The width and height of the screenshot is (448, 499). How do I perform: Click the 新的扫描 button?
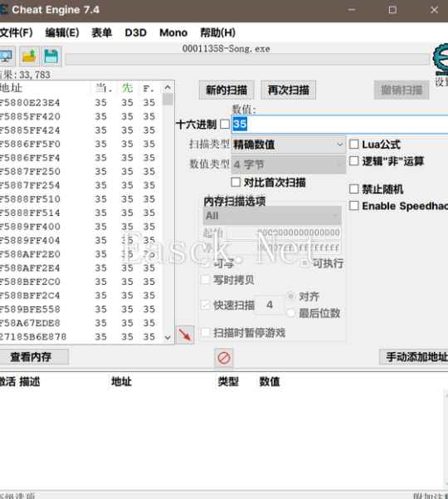(226, 90)
